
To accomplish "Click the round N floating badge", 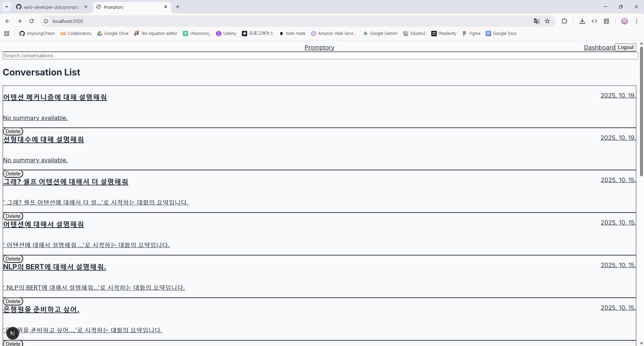I will 13,333.
